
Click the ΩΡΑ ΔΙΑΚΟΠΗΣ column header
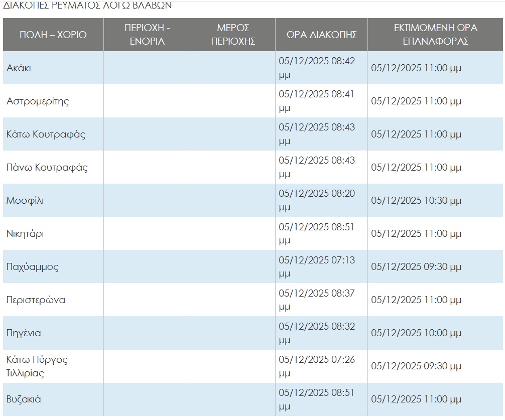click(x=321, y=35)
